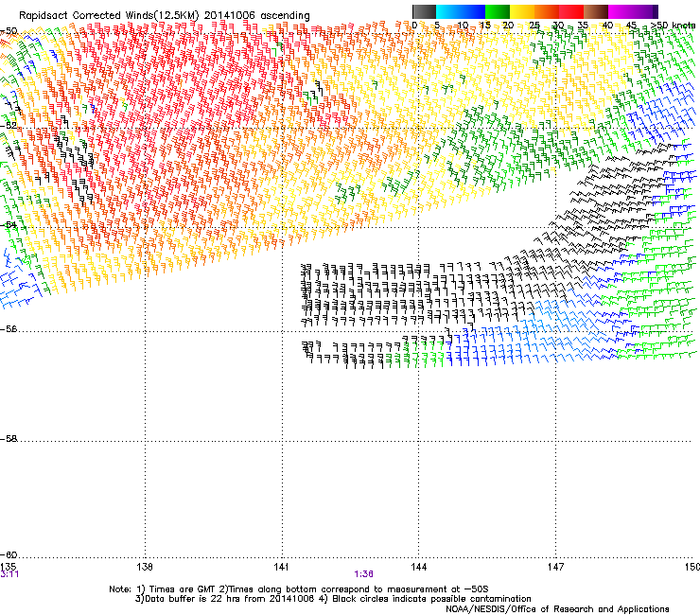Click the 144 longitude axis label
This screenshot has width=700, height=615.
(418, 567)
